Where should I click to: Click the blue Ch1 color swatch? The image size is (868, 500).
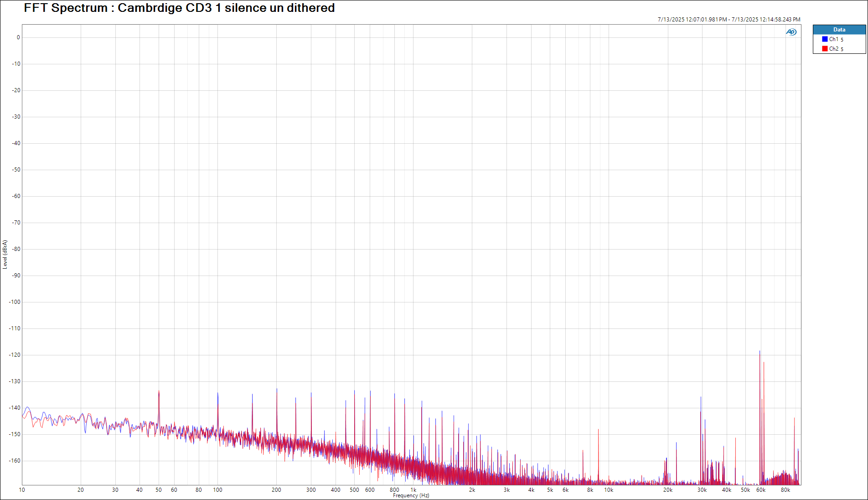pos(825,39)
